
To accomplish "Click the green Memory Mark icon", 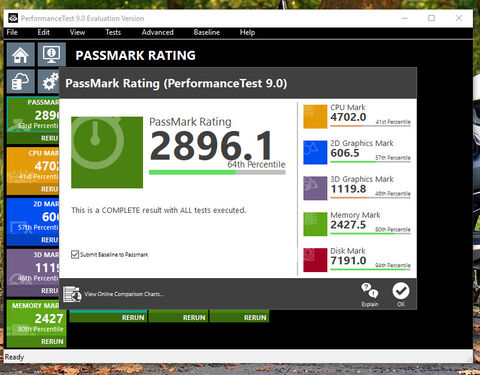I will (315, 224).
